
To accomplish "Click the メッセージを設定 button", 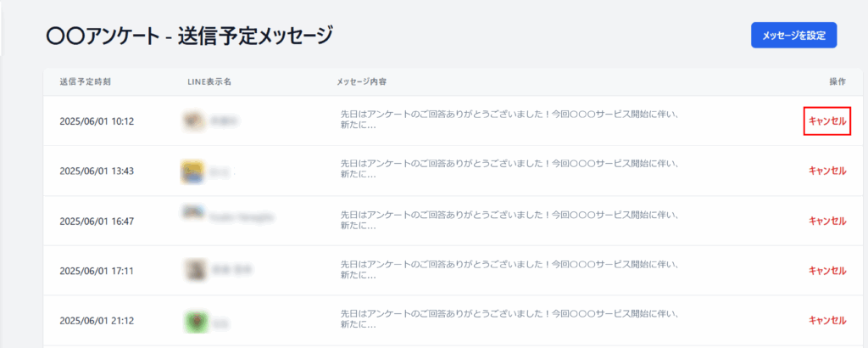I will [x=793, y=36].
